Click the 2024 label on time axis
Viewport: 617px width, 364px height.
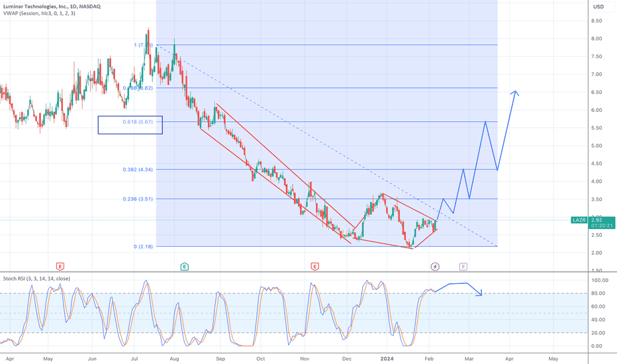(387, 359)
